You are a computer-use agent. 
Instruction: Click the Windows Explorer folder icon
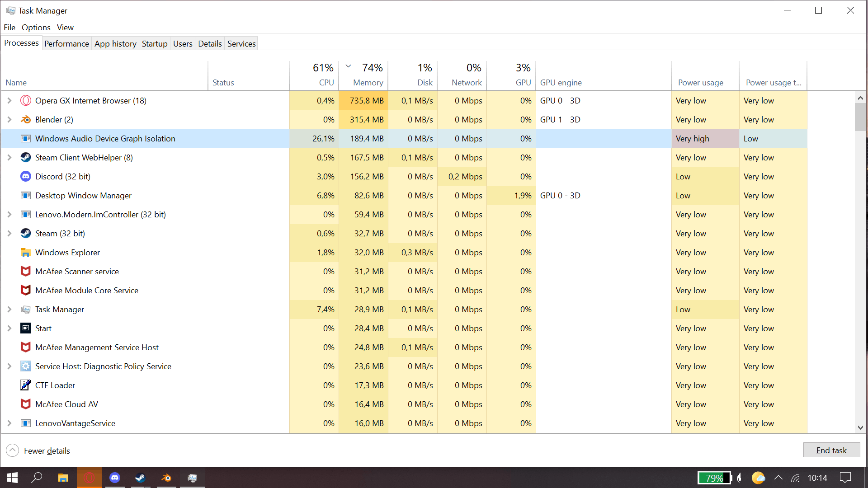click(x=26, y=253)
